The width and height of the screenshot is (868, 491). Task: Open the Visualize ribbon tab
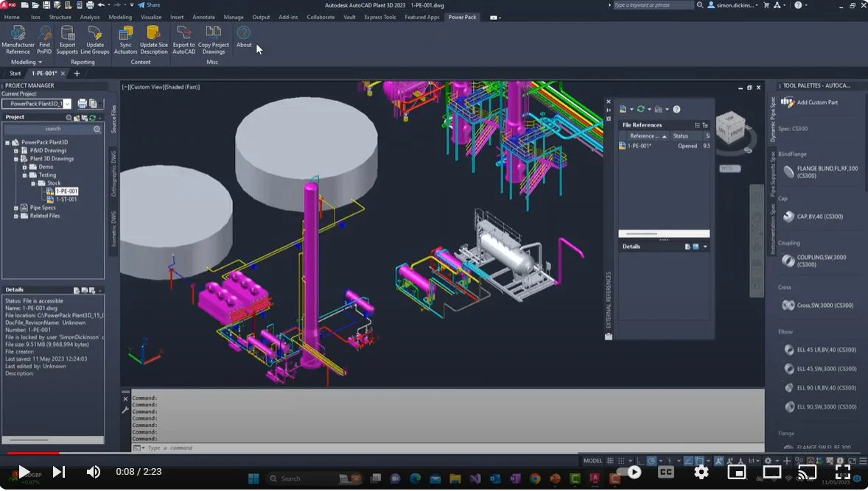click(x=150, y=17)
